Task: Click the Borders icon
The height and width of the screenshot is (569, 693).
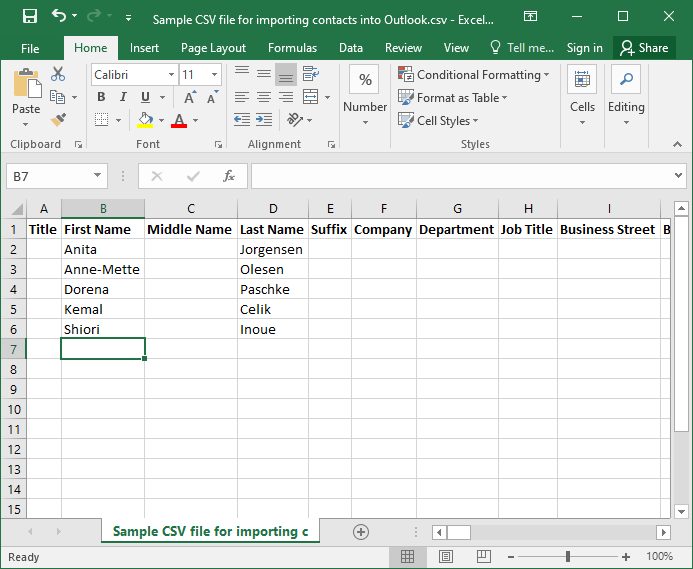Action: pos(102,120)
